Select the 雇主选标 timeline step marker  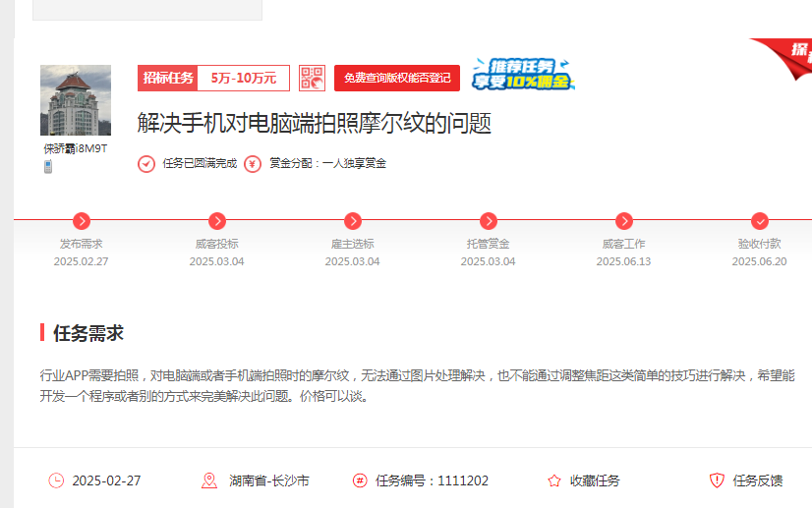353,221
